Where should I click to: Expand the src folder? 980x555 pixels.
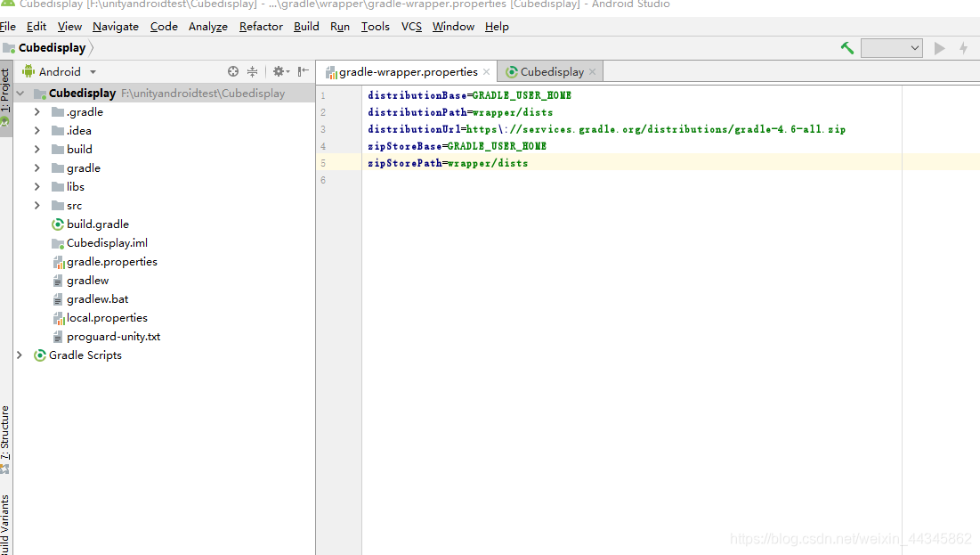(x=36, y=205)
